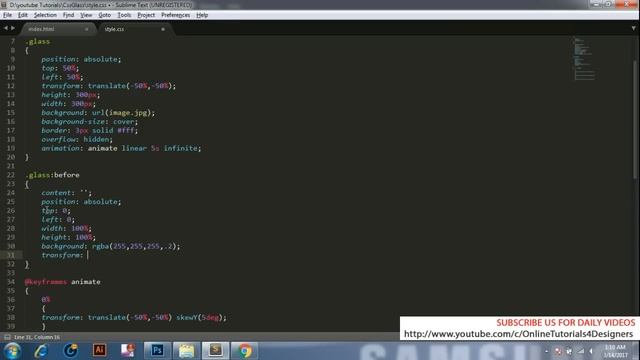Go to previous tab with left arrow

6,28
